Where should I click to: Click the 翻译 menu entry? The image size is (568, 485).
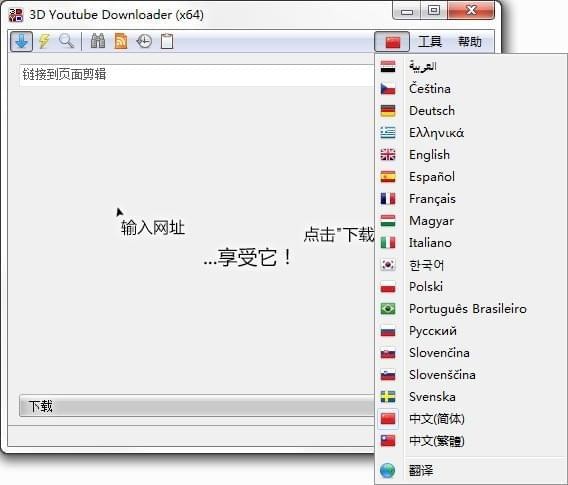click(471, 471)
